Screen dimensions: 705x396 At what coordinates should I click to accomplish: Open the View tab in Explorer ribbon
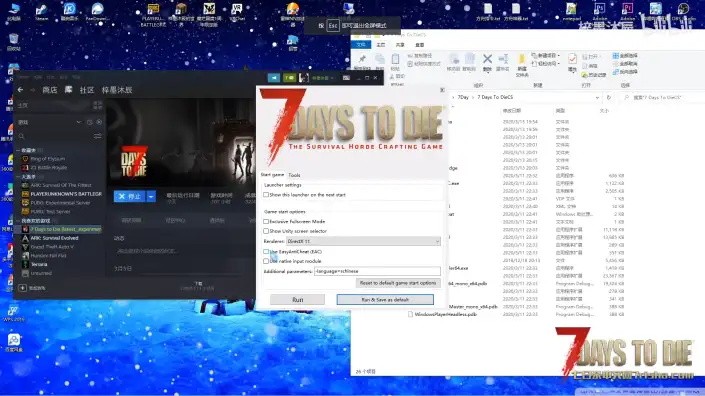419,44
